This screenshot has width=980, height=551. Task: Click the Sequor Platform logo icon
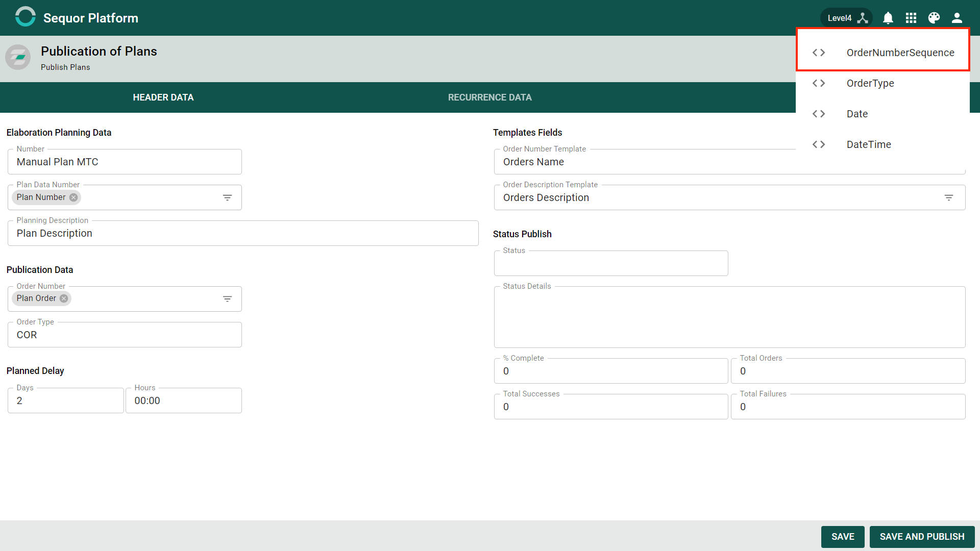pyautogui.click(x=25, y=17)
